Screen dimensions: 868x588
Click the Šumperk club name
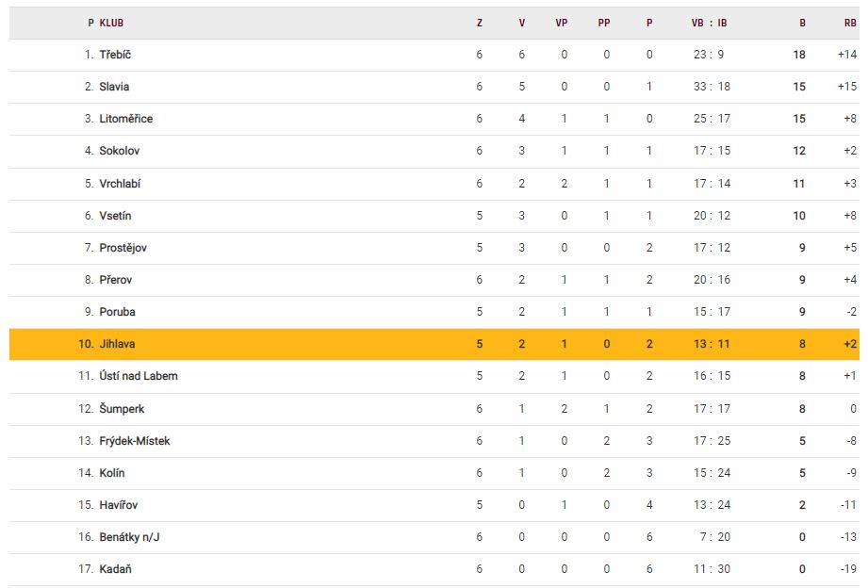pos(122,409)
